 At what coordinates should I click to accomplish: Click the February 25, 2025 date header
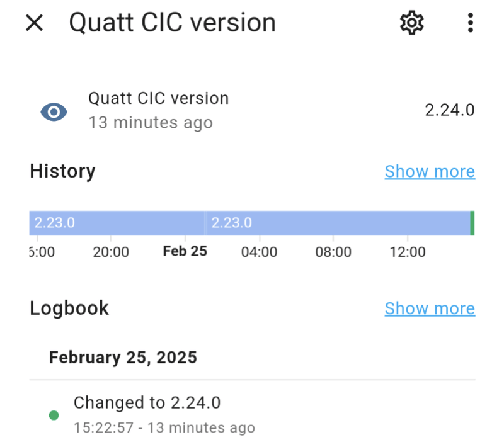pos(123,358)
